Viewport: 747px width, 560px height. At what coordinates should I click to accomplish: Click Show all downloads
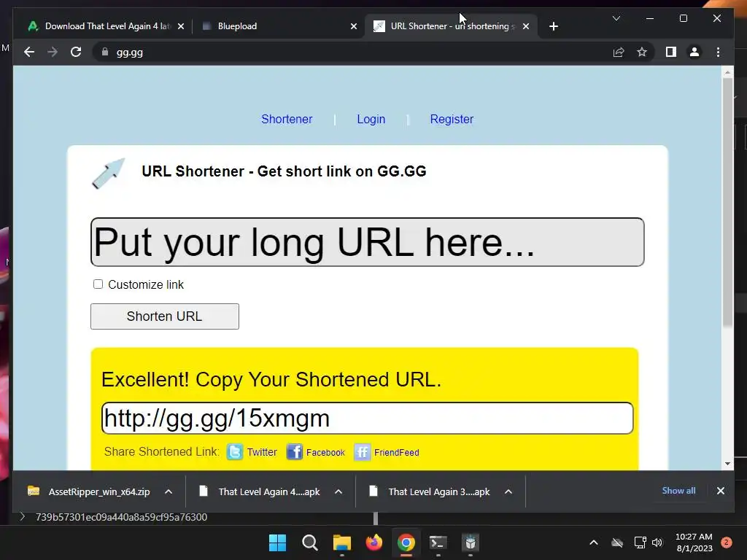(678, 491)
